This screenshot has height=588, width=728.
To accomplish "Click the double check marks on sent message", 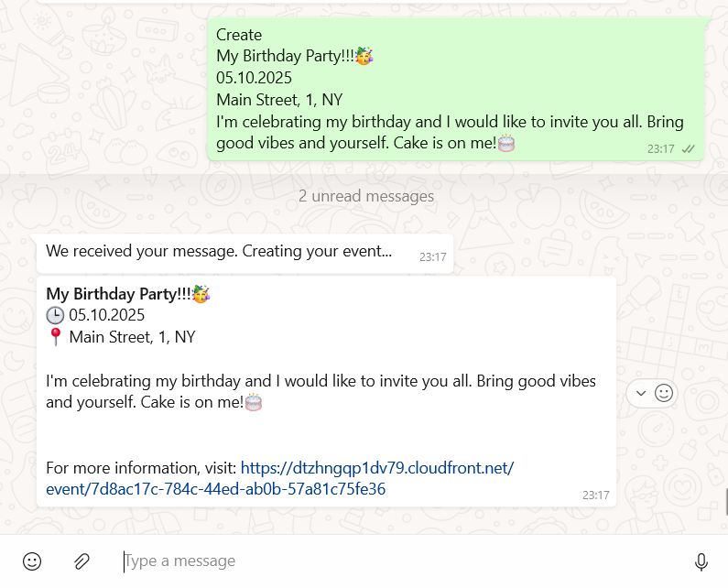I will [688, 148].
